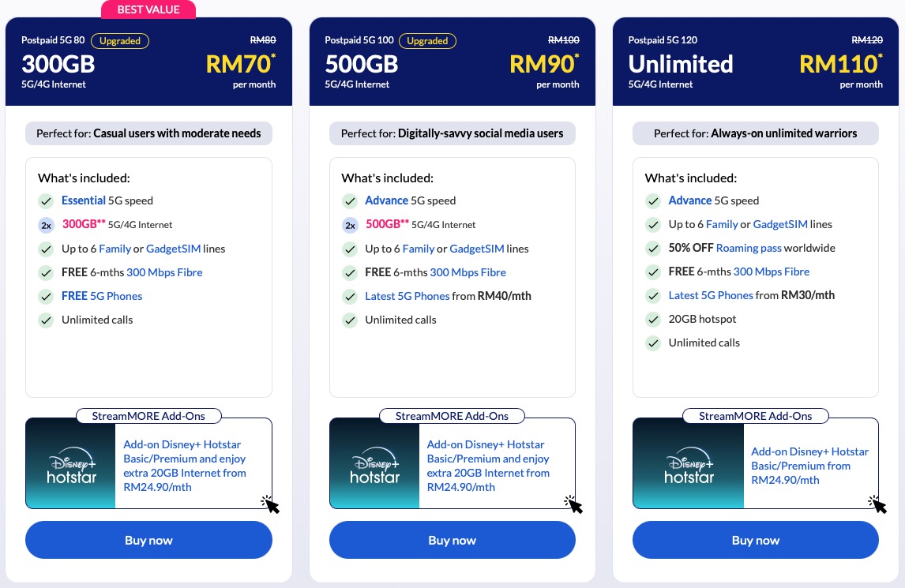This screenshot has height=588, width=905.
Task: Click the checkmark beside Essential 5G speed
Action: coord(46,200)
